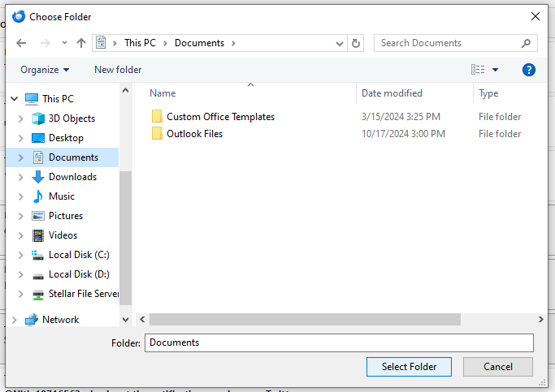The height and width of the screenshot is (392, 555).
Task: Click the Back arrow navigation icon
Action: pyautogui.click(x=21, y=43)
